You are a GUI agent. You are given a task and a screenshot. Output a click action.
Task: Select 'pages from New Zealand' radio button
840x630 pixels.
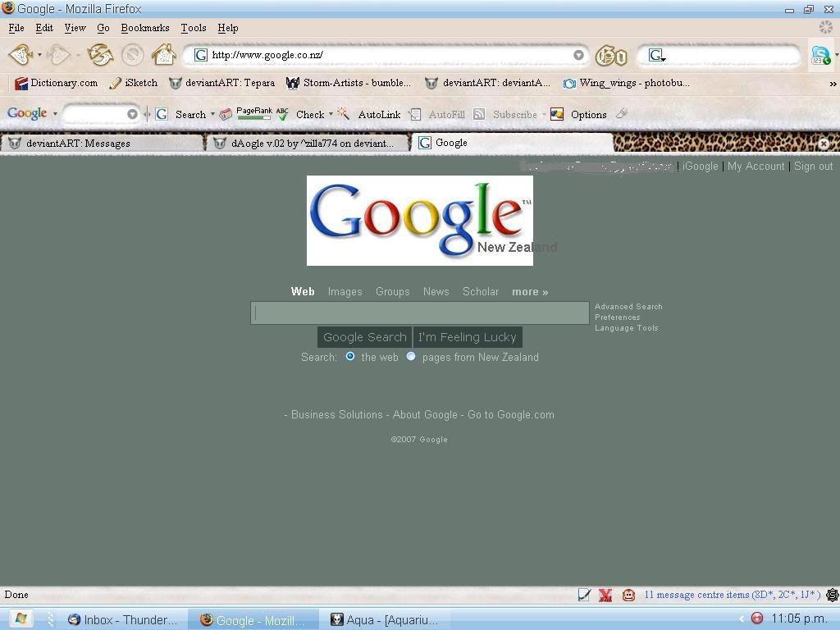coord(411,356)
